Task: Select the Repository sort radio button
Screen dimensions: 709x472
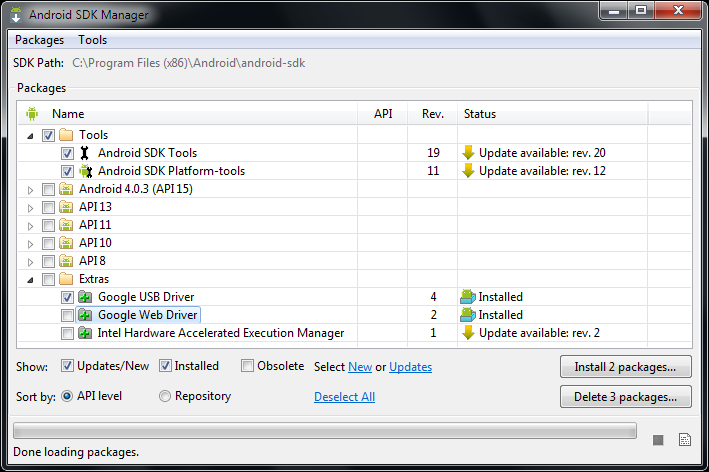Action: pyautogui.click(x=165, y=396)
